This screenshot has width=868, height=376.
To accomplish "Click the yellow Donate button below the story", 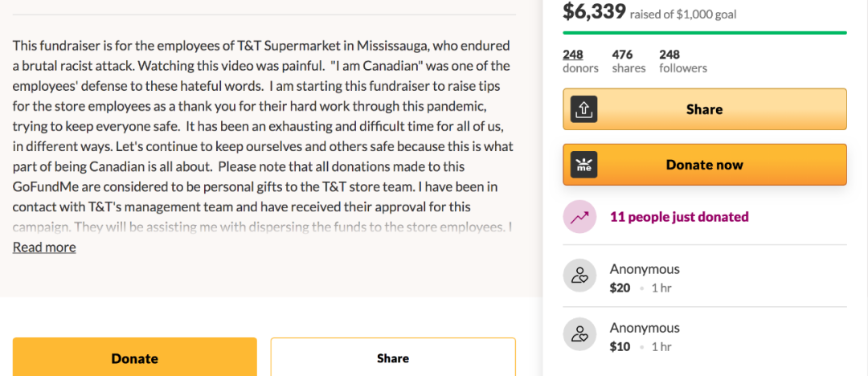I will pos(135,358).
